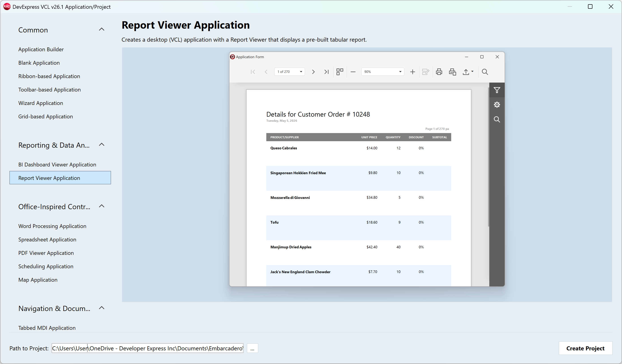
Task: Open search panel in dark sidebar
Action: [497, 119]
